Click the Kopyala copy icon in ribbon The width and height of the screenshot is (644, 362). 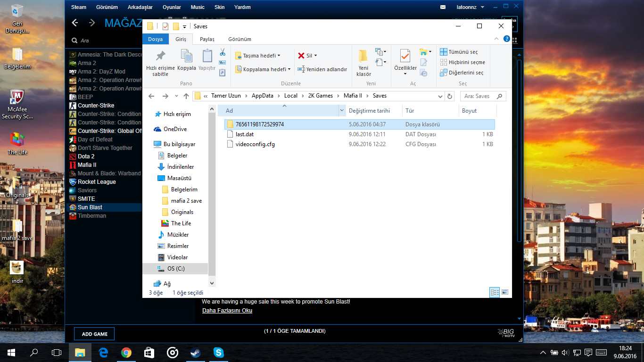(x=187, y=56)
